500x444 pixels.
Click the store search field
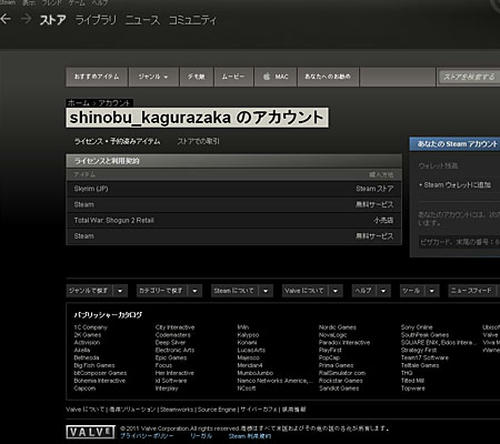tap(469, 77)
